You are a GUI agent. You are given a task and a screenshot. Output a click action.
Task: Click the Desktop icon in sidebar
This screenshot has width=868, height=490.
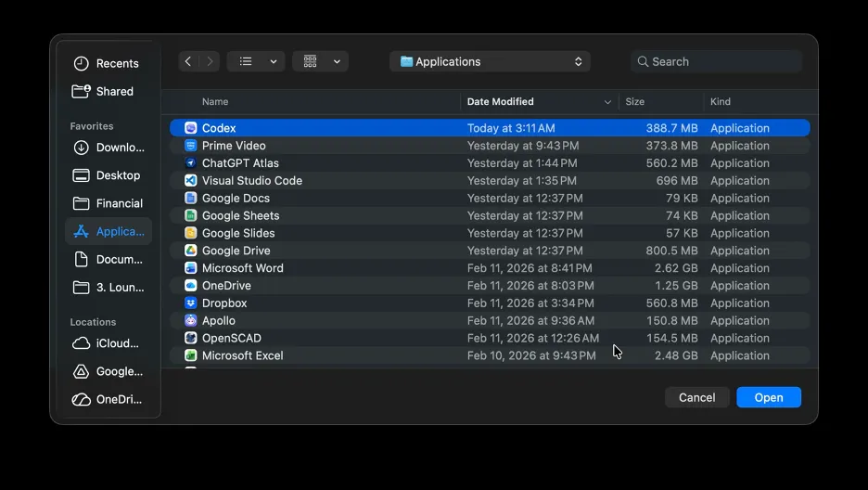81,175
